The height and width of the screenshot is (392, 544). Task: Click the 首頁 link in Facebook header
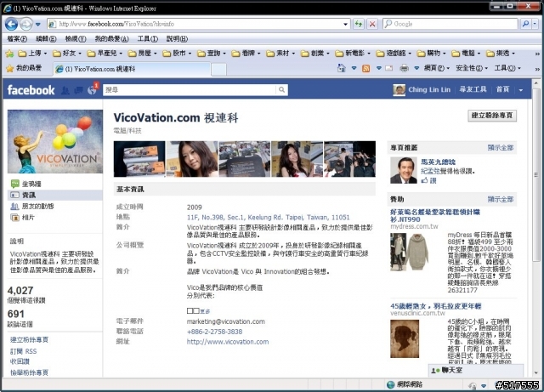coord(502,89)
